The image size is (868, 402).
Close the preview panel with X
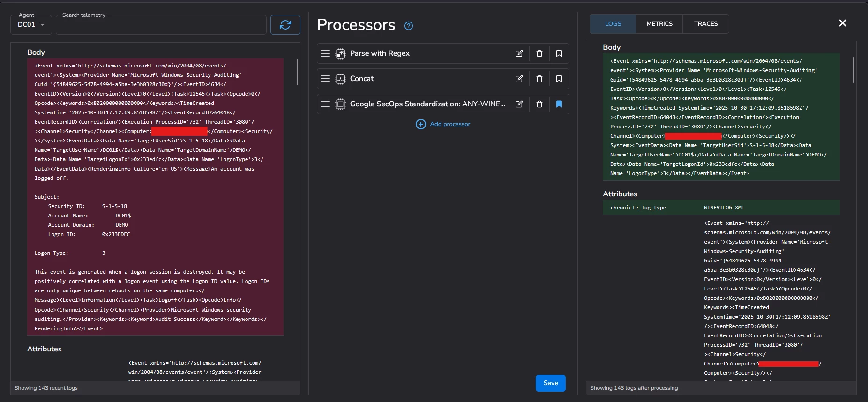tap(843, 23)
